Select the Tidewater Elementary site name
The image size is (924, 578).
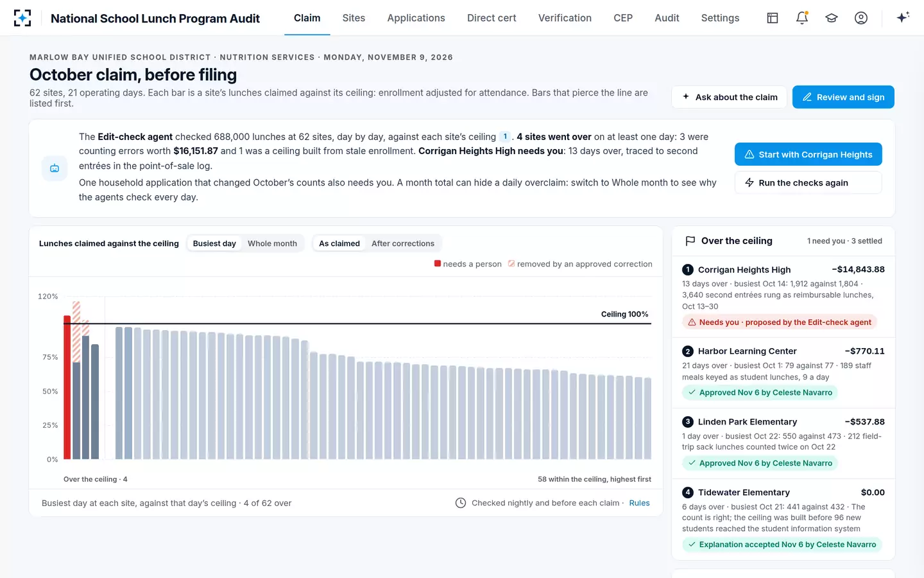pos(744,493)
